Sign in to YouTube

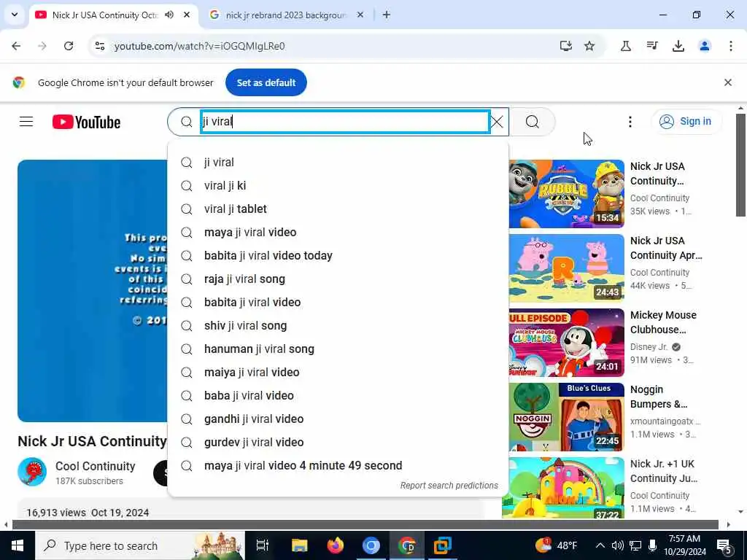pyautogui.click(x=686, y=122)
